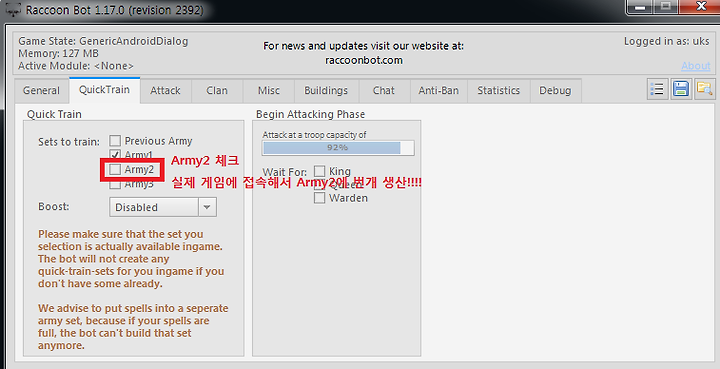Open the Debug tab
This screenshot has height=369, width=720.
click(555, 90)
